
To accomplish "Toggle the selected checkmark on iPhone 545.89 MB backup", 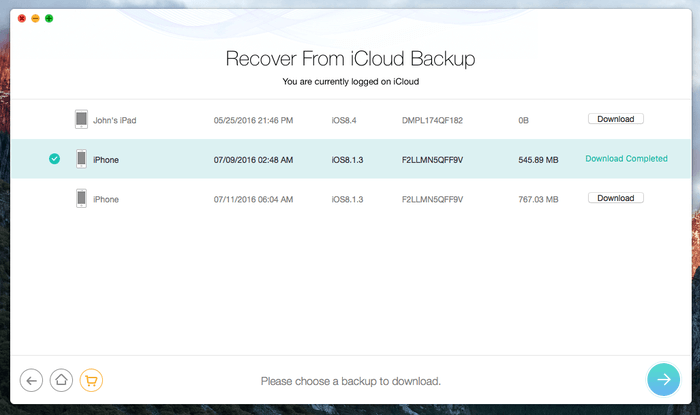I will (x=54, y=159).
